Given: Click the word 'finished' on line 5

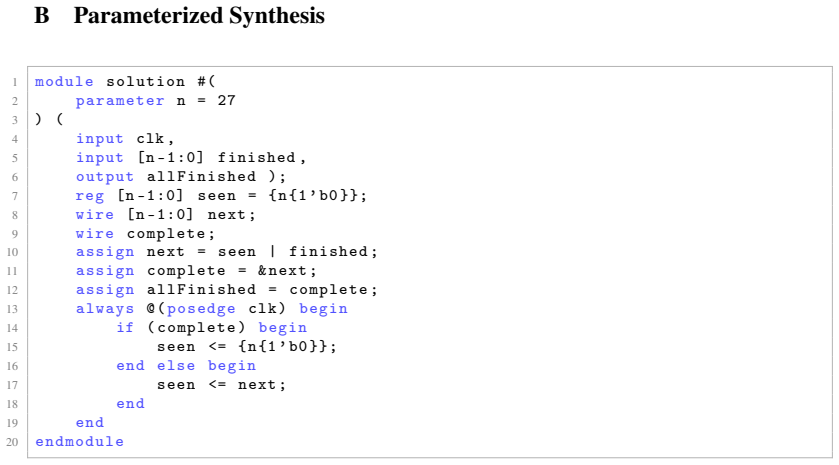Looking at the screenshot, I should tap(256, 157).
